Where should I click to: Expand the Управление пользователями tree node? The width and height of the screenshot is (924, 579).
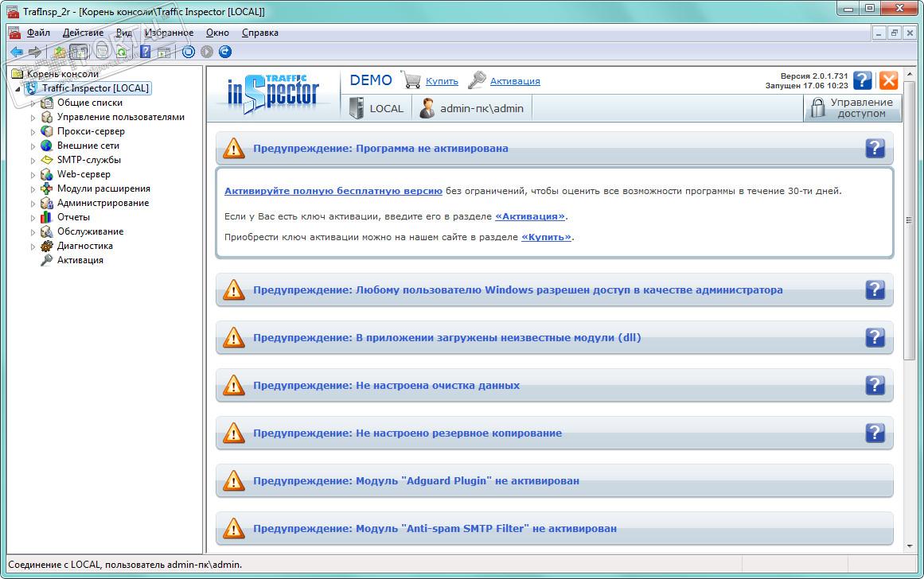(33, 117)
